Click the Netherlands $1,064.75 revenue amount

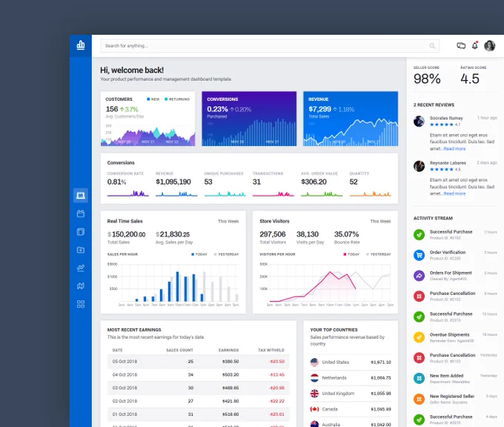tap(381, 378)
